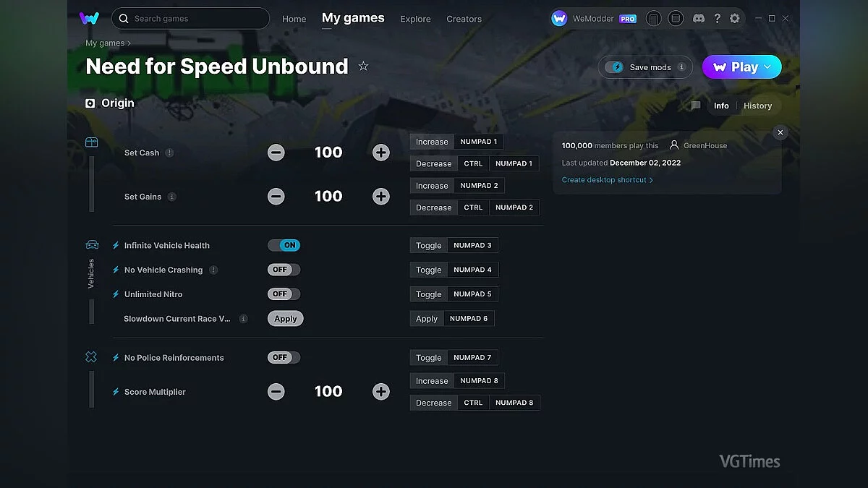Open the settings gear icon
The image size is (868, 488).
(735, 18)
